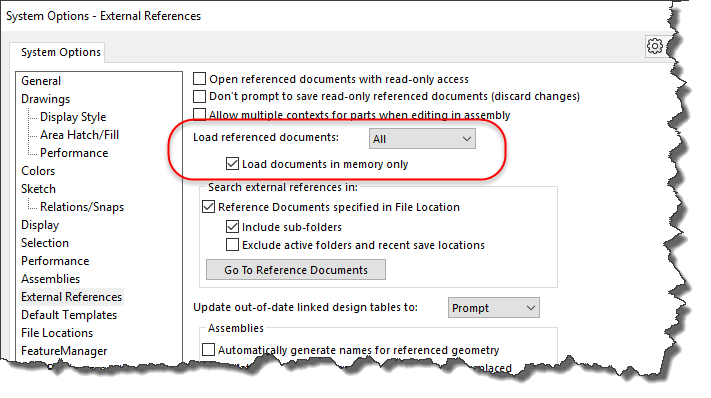
Task: Select Colors category
Action: (x=38, y=171)
